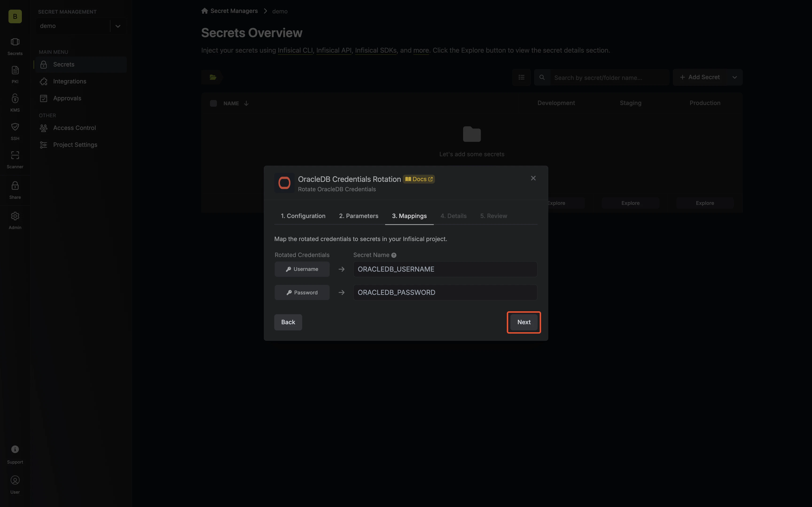Switch to the 1. Configuration tab
The width and height of the screenshot is (812, 507).
tap(303, 216)
